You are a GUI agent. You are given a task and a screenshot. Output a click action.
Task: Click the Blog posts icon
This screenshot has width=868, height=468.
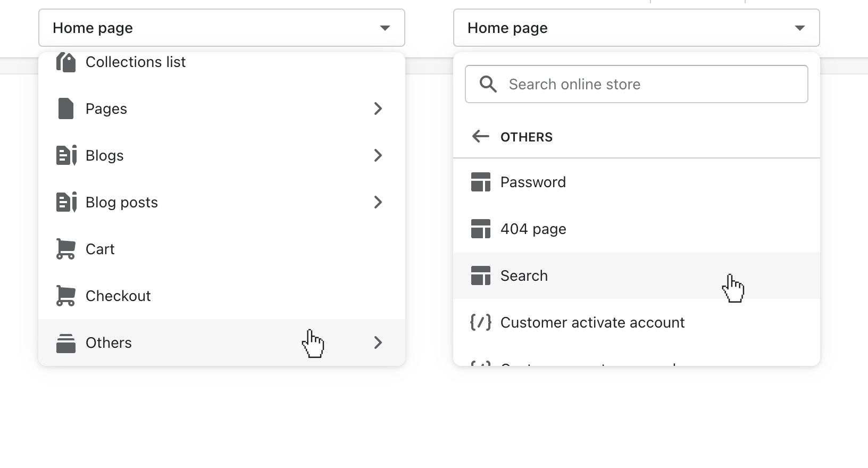pos(66,202)
